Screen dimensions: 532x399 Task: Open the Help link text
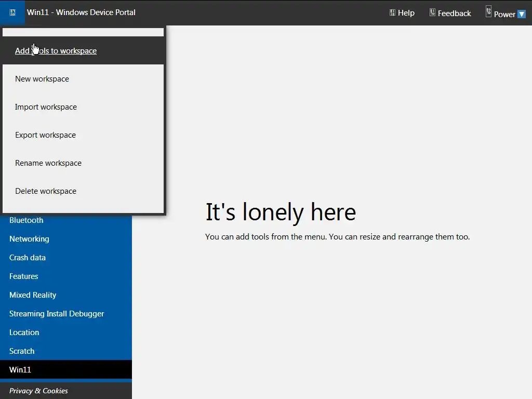click(406, 13)
